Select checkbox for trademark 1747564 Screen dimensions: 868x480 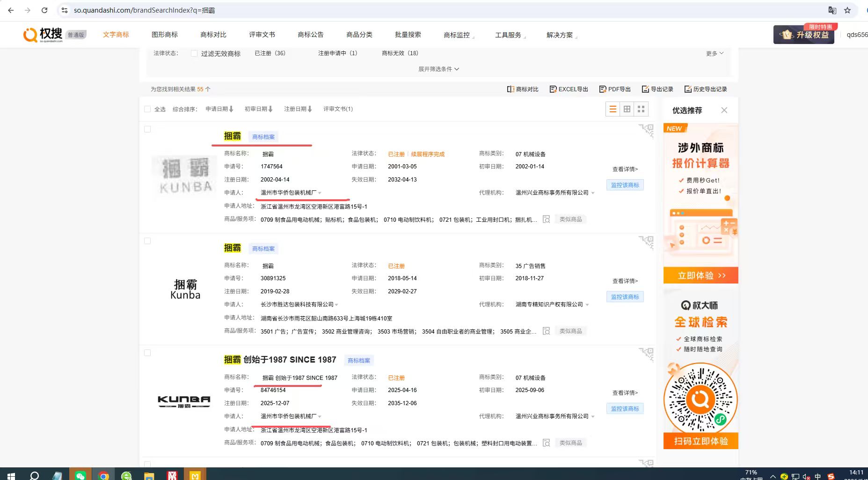click(x=147, y=129)
